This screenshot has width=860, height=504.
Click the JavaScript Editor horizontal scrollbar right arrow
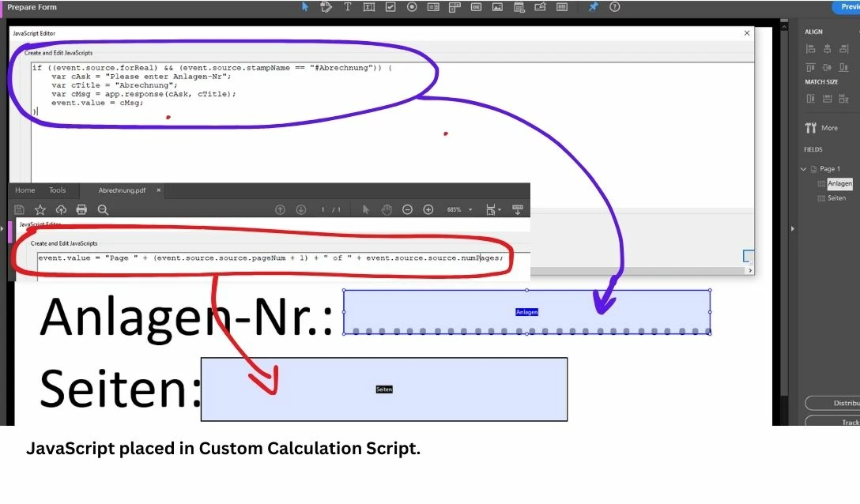pos(750,270)
